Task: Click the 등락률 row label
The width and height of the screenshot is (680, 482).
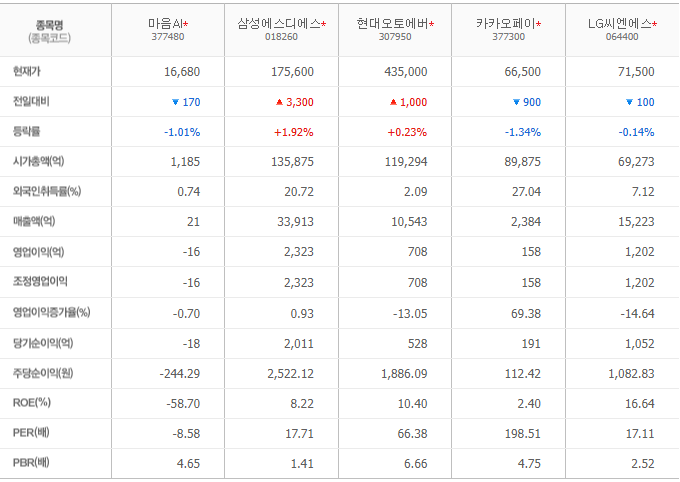Action: pyautogui.click(x=26, y=131)
